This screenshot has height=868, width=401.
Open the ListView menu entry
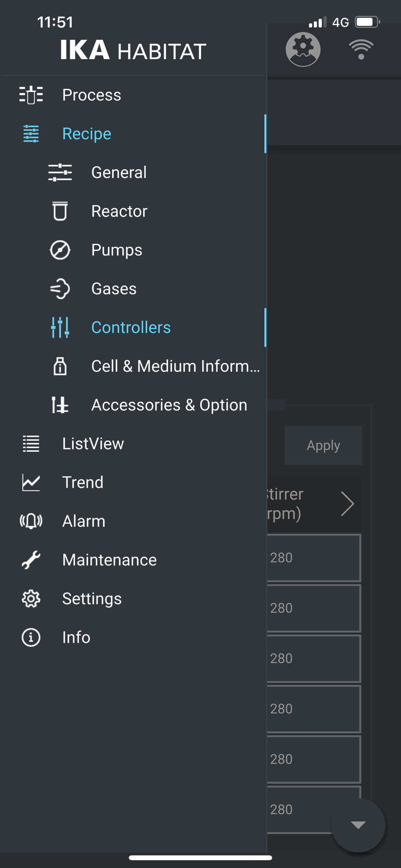click(93, 444)
